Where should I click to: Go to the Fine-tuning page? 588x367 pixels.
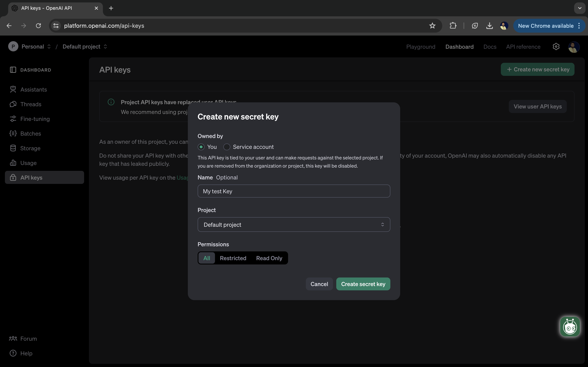pyautogui.click(x=35, y=119)
